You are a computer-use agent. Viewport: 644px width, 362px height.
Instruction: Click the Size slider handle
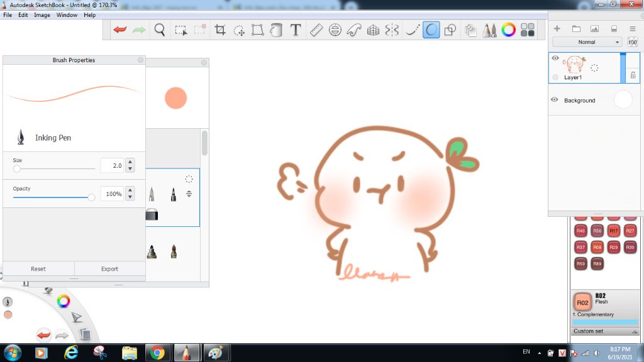tap(17, 168)
